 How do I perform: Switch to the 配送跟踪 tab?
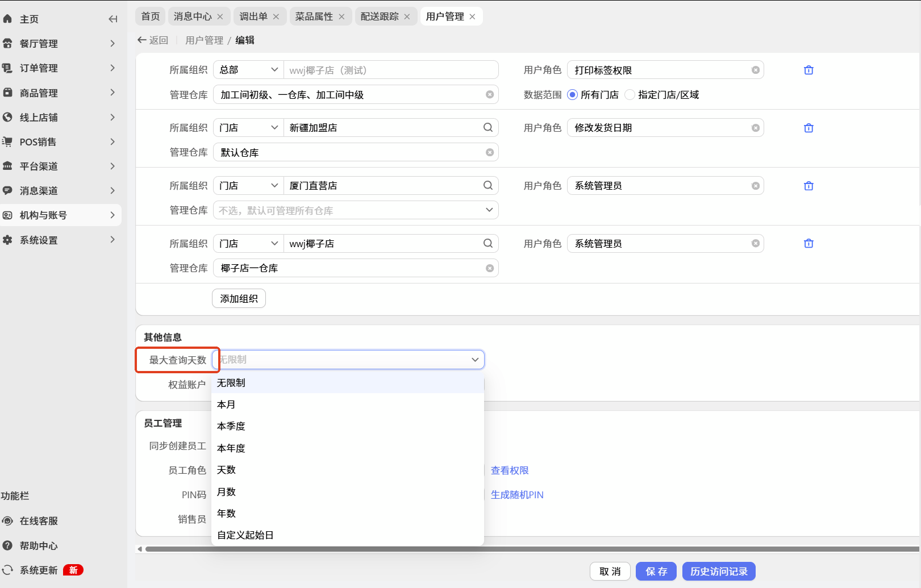coord(380,16)
